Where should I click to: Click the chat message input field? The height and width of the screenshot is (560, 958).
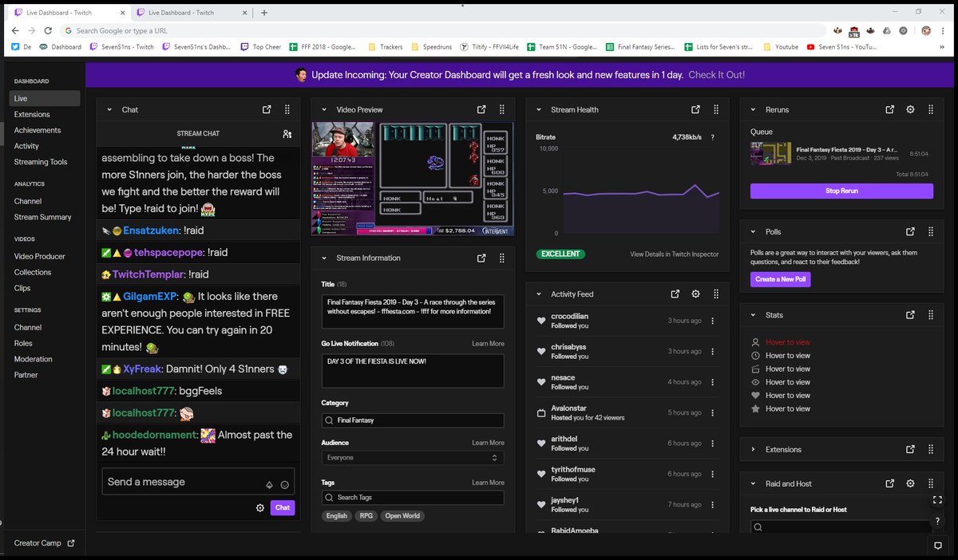pyautogui.click(x=198, y=482)
